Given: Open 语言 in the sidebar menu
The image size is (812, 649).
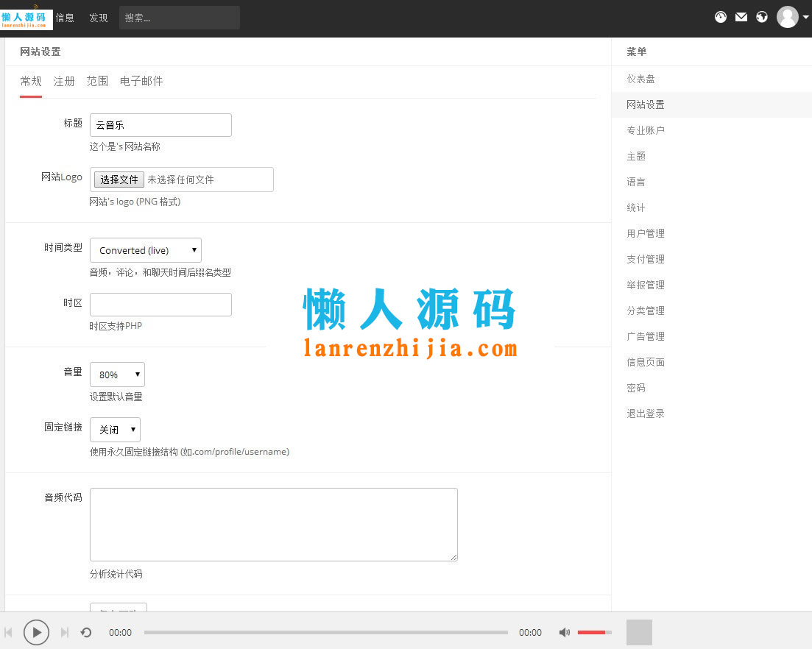Looking at the screenshot, I should click(636, 182).
